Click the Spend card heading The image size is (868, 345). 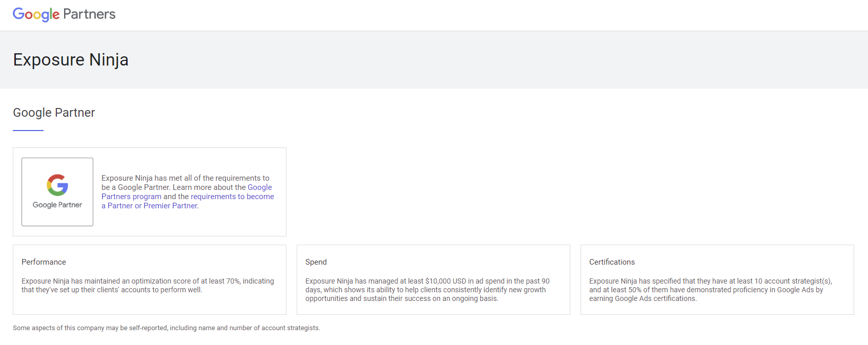(316, 262)
